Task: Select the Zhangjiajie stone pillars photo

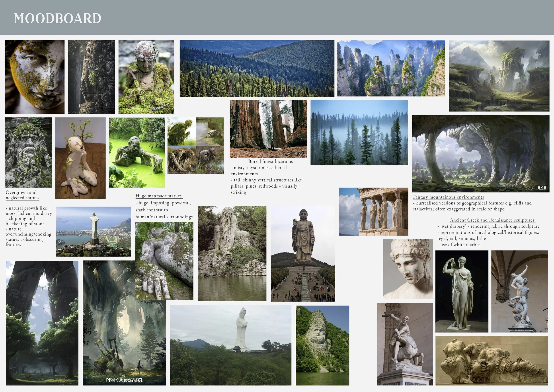Action: point(391,68)
